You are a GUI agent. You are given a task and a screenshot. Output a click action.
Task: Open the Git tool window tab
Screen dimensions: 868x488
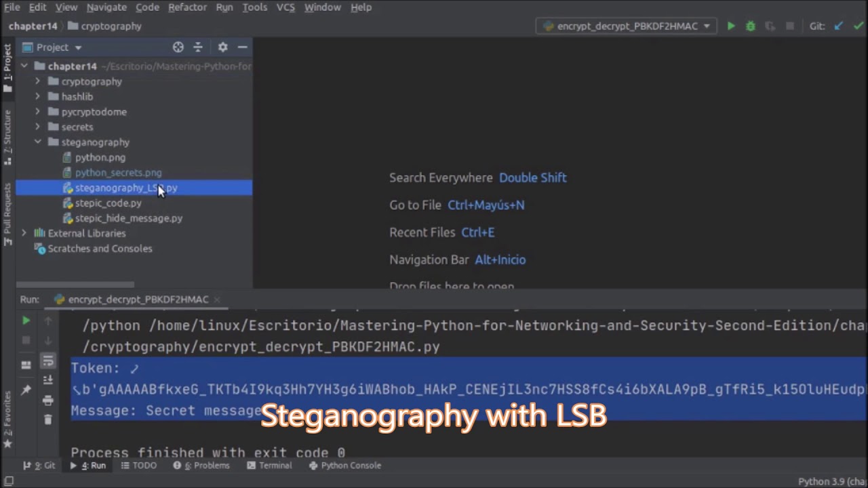(41, 466)
